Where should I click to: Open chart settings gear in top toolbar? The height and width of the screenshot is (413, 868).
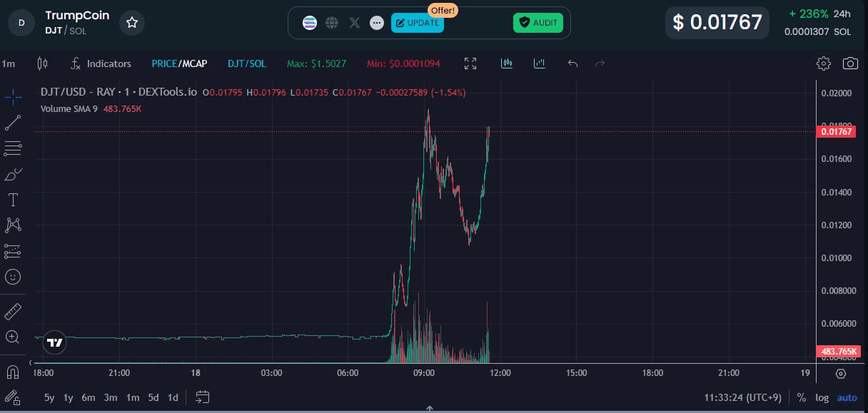pyautogui.click(x=824, y=63)
